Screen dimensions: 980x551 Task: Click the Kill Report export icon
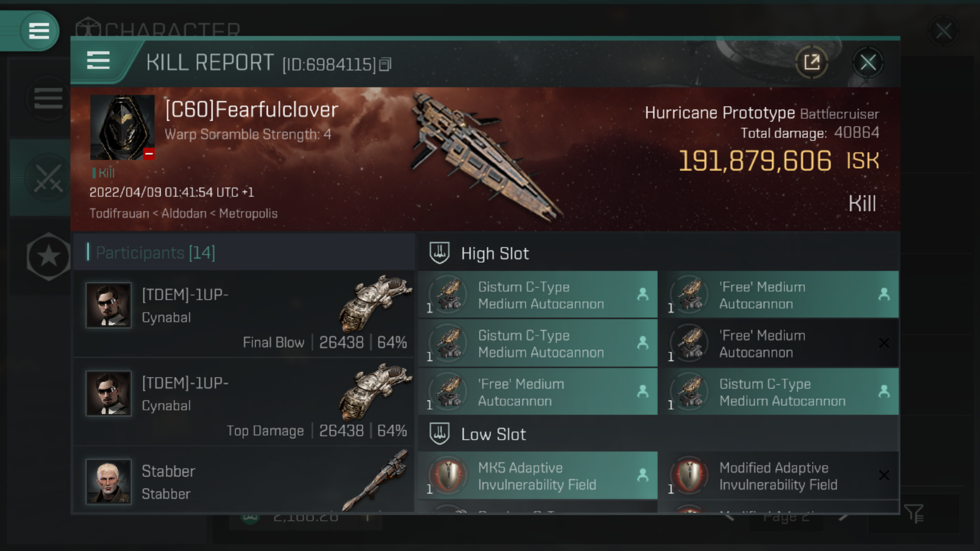[812, 62]
